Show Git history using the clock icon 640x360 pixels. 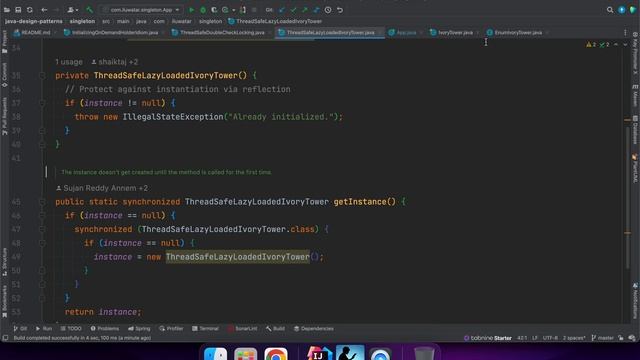(328, 10)
